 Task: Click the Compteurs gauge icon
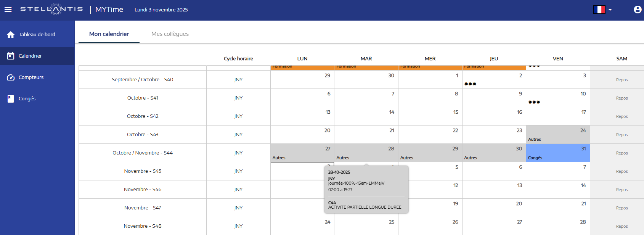pos(11,77)
